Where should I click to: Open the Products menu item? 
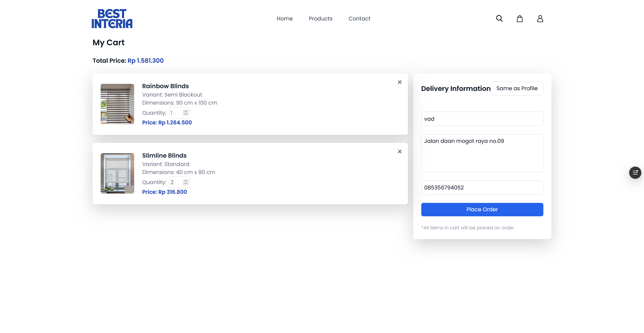tap(320, 19)
